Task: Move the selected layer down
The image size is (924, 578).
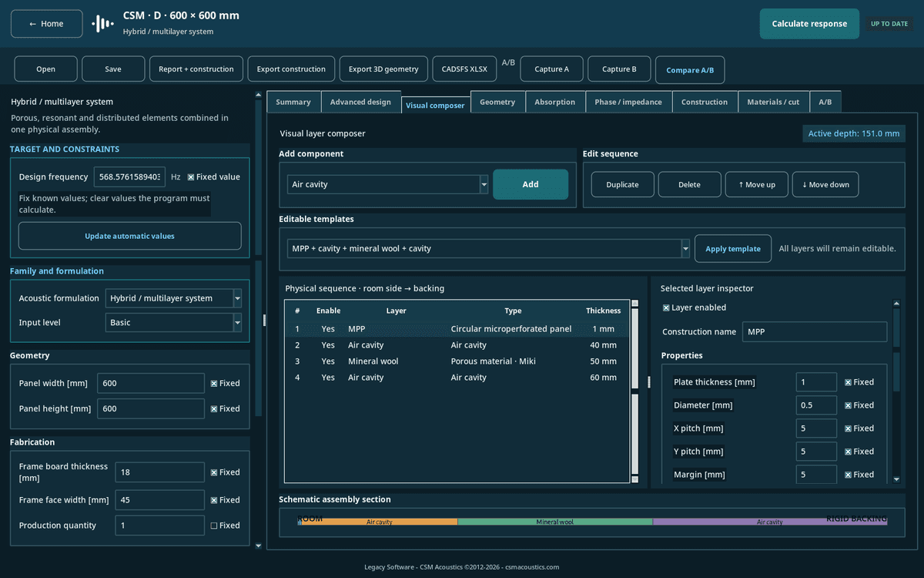Action: pyautogui.click(x=825, y=184)
